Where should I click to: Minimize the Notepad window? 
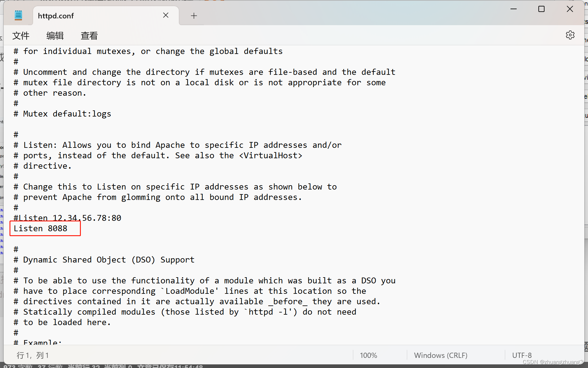[514, 9]
